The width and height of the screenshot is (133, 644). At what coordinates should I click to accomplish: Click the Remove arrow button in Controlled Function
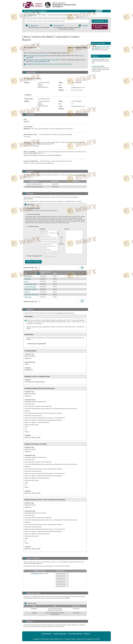61,242
